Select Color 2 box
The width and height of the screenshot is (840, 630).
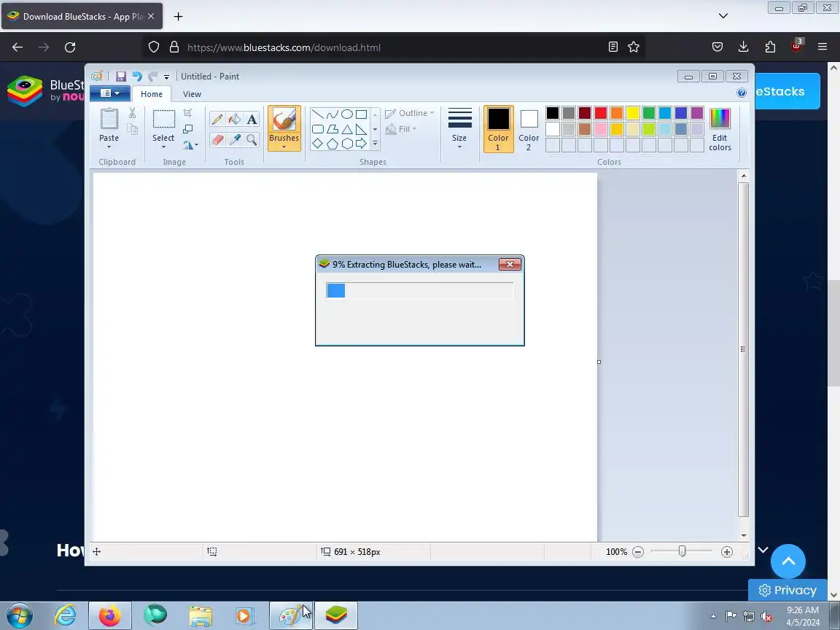[x=529, y=129]
